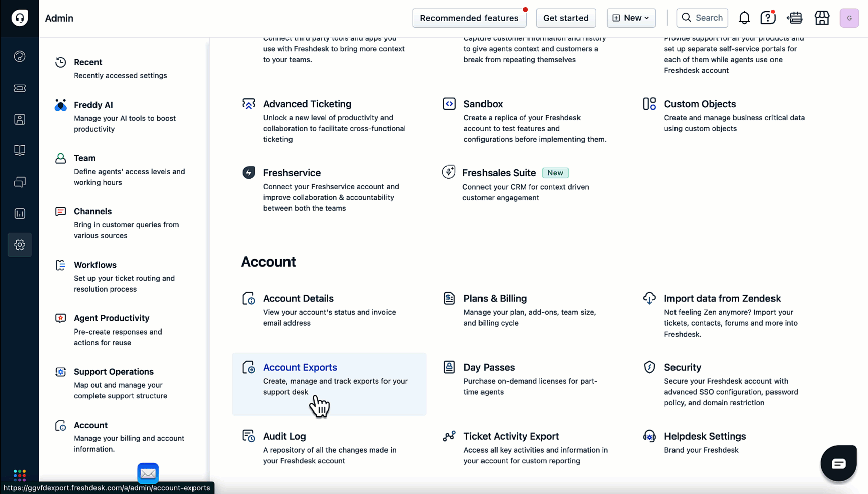Open the dashboard icon in left rail
This screenshot has width=868, height=494.
pos(20,56)
